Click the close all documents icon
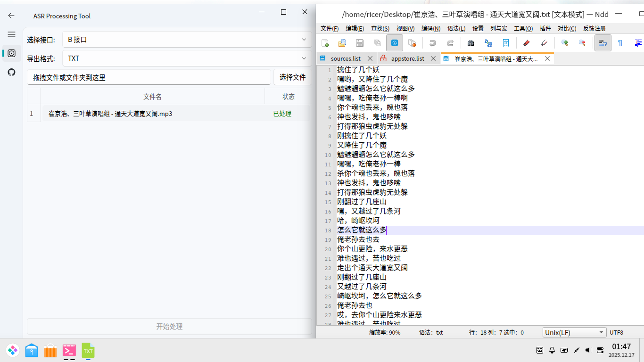 point(412,43)
